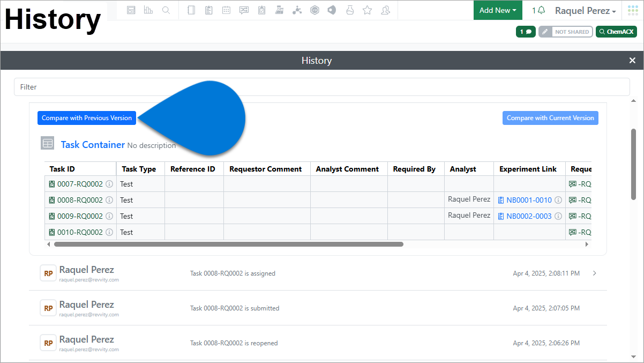Click Compare with Current Version button
644x363 pixels.
point(550,118)
